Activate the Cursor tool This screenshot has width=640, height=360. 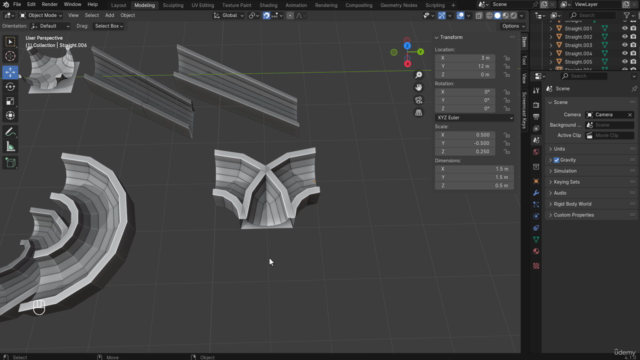[10, 56]
